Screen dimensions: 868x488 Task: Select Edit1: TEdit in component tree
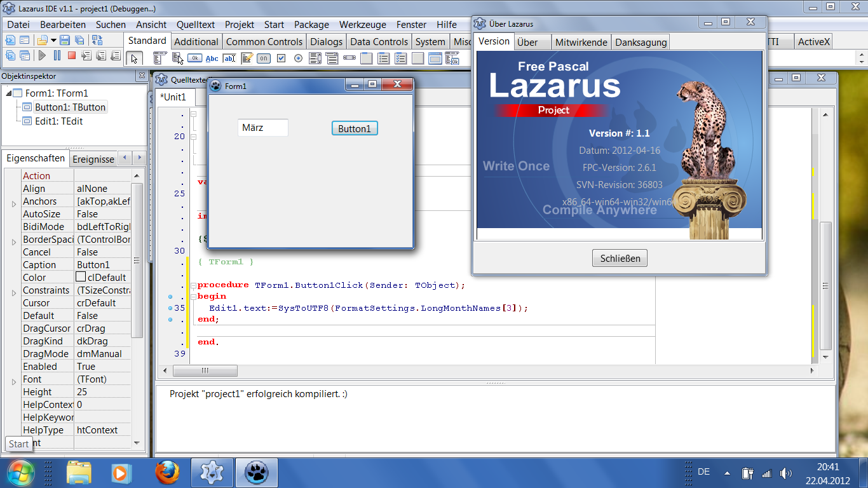59,121
